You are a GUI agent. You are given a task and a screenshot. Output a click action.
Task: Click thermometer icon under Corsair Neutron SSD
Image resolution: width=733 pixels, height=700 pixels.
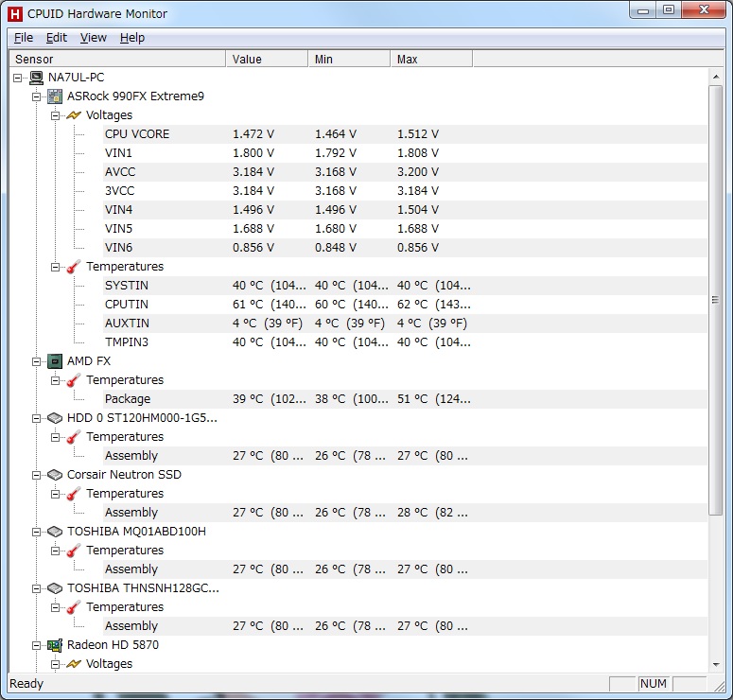[74, 494]
